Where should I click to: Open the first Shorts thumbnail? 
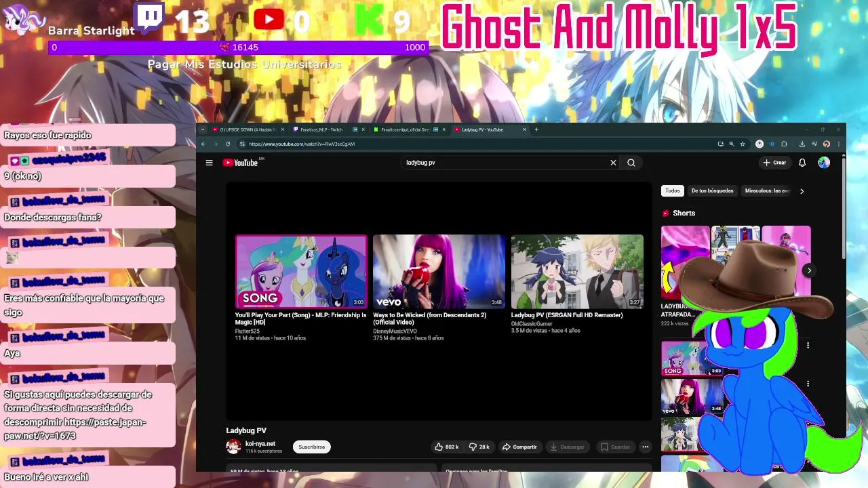685,262
